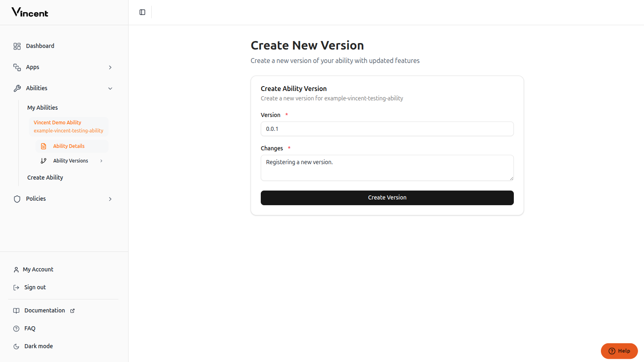Open My Abilities

pos(43,108)
